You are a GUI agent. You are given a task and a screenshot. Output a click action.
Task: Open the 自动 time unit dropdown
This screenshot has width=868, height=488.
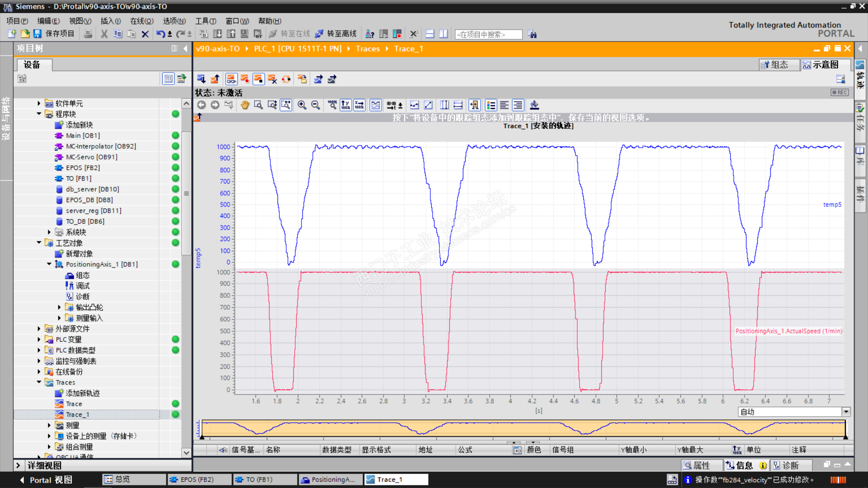846,412
